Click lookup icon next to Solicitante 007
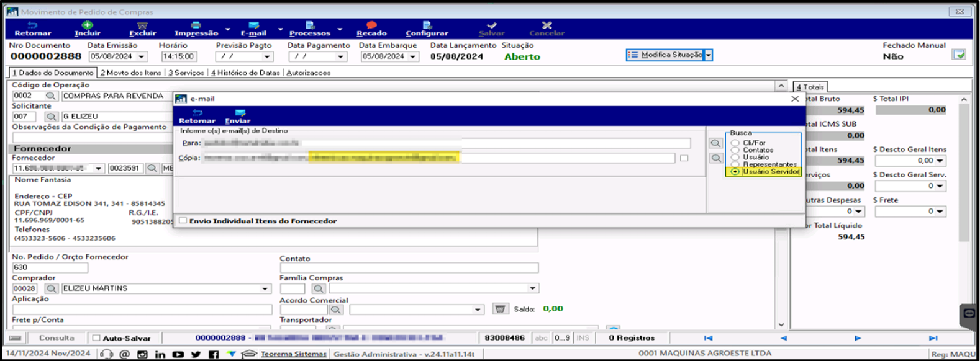Viewport: 980px width, 361px height. [51, 117]
